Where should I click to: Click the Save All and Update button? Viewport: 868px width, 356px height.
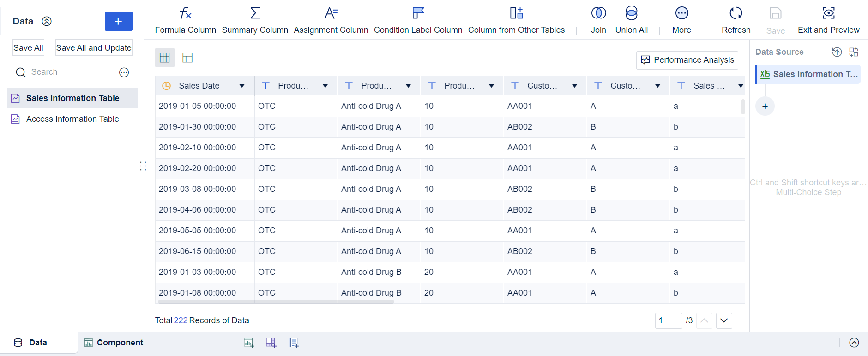(94, 48)
